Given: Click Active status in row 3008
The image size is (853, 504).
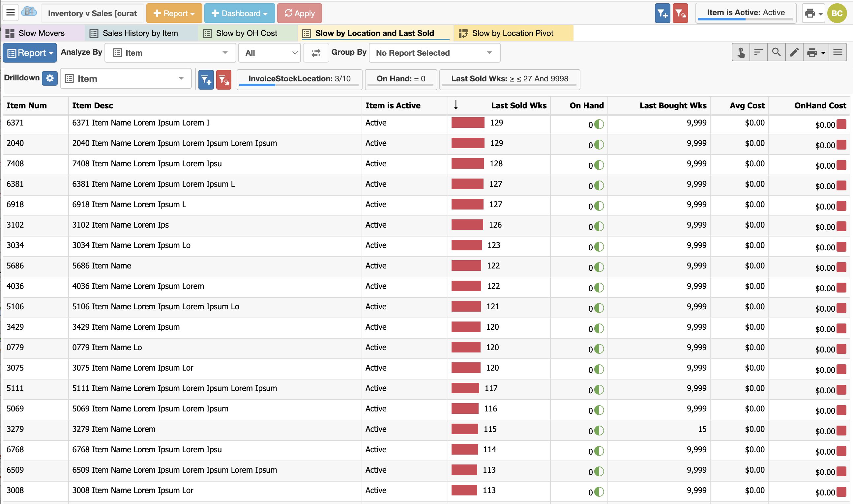Looking at the screenshot, I should tap(376, 490).
